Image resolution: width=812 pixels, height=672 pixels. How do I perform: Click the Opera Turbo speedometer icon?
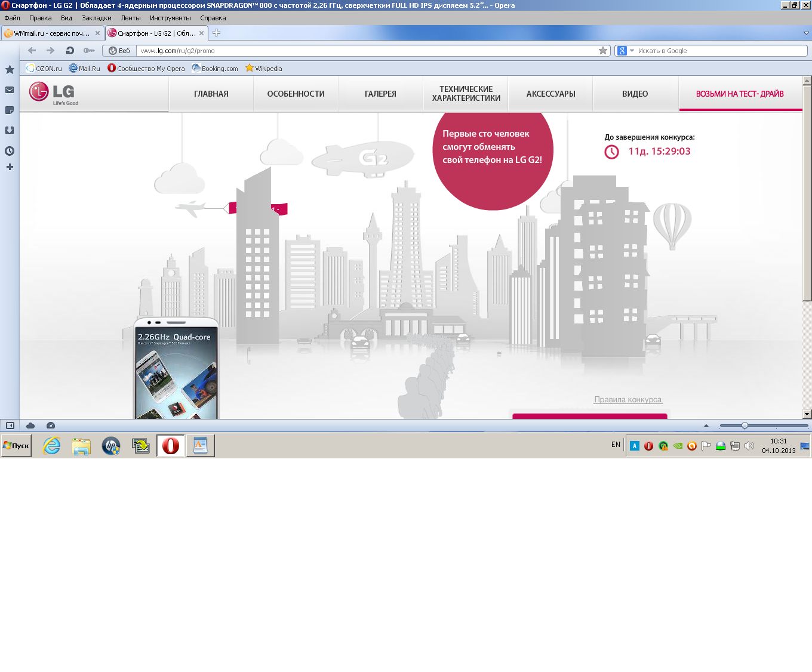(x=51, y=426)
